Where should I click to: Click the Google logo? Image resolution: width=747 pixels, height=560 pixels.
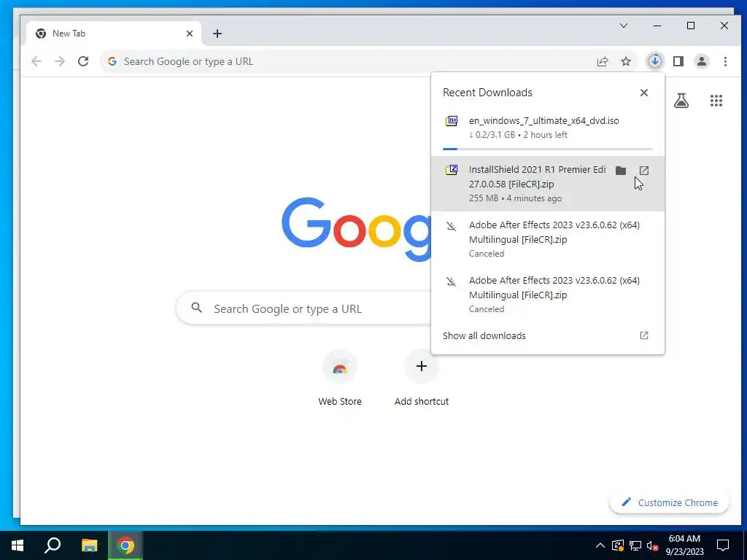356,228
